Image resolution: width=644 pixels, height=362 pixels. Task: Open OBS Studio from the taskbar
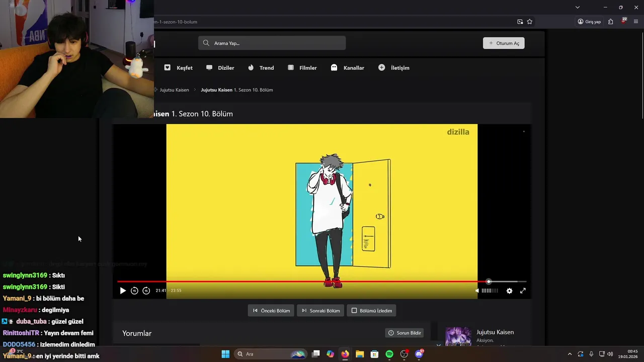[x=404, y=354]
